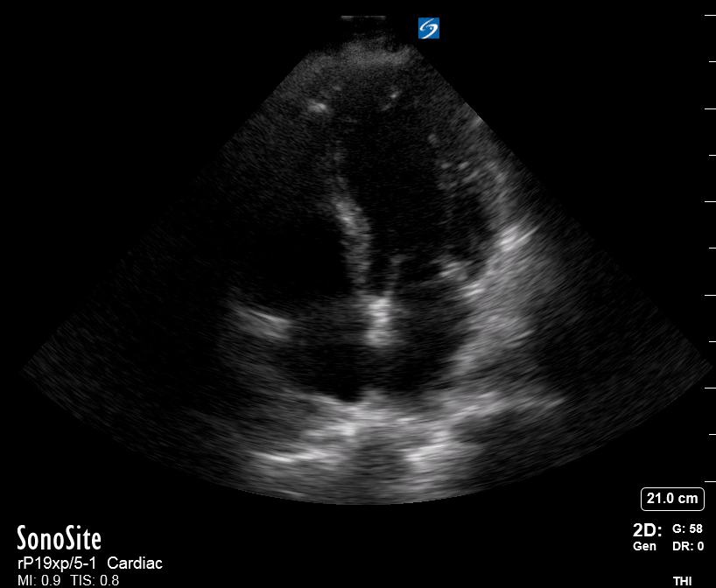Click the blue orientation marker icon

click(429, 28)
